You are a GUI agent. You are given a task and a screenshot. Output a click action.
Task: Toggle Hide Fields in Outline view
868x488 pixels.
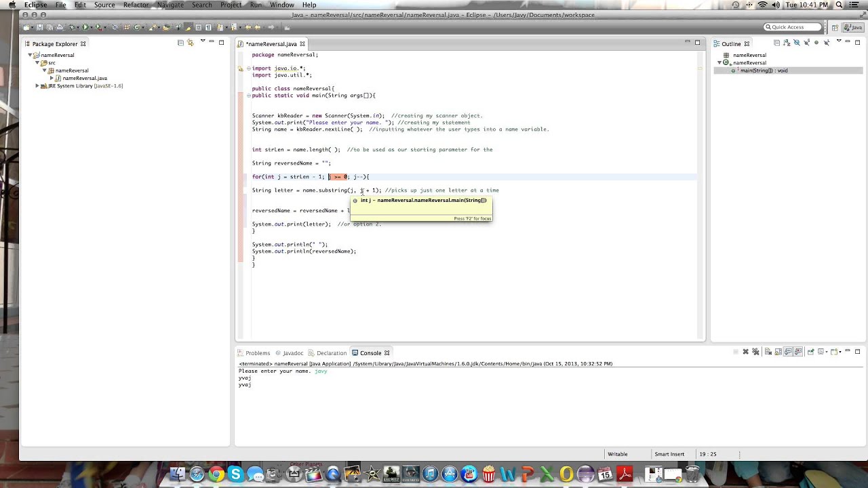(797, 43)
